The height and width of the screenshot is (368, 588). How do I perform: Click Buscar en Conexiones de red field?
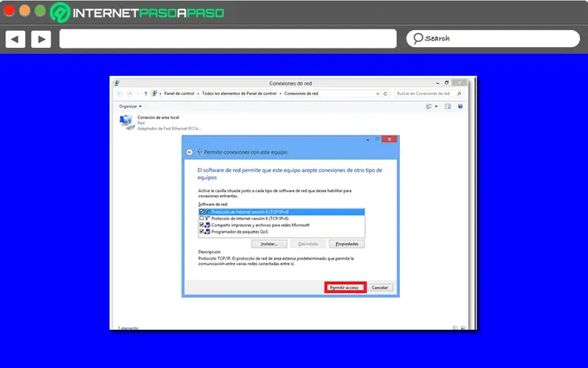(429, 93)
